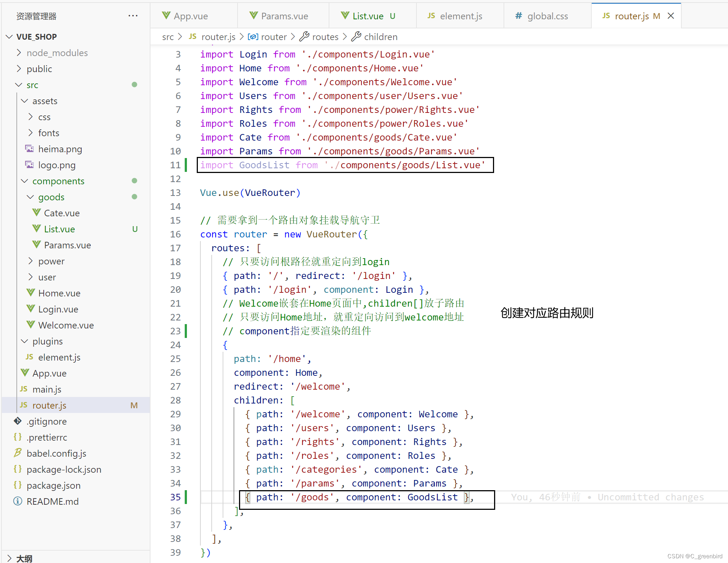Click the variable icon beside router breadcrumb

click(253, 37)
